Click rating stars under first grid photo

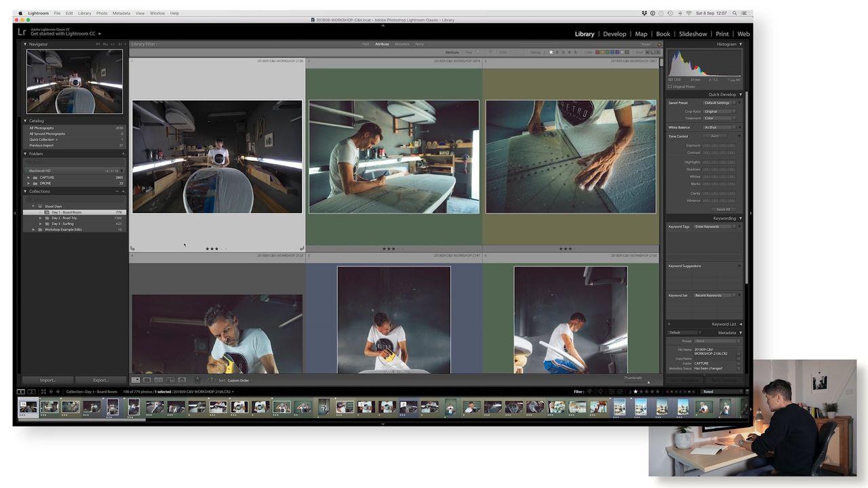[x=216, y=249]
